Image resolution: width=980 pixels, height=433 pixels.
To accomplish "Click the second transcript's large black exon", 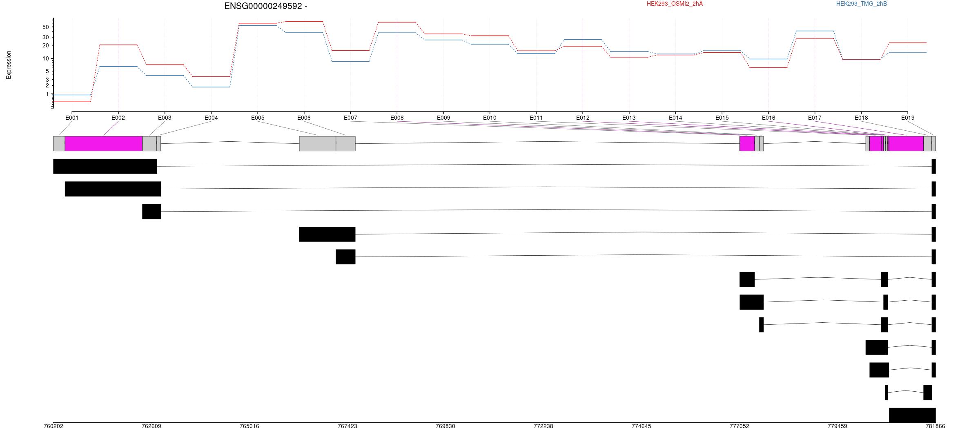I will [x=113, y=189].
